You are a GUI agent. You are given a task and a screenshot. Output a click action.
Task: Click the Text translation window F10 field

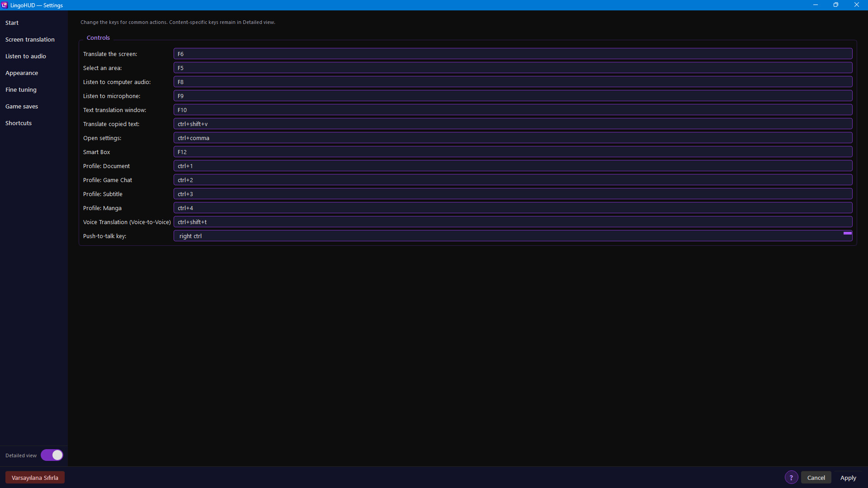pos(513,110)
